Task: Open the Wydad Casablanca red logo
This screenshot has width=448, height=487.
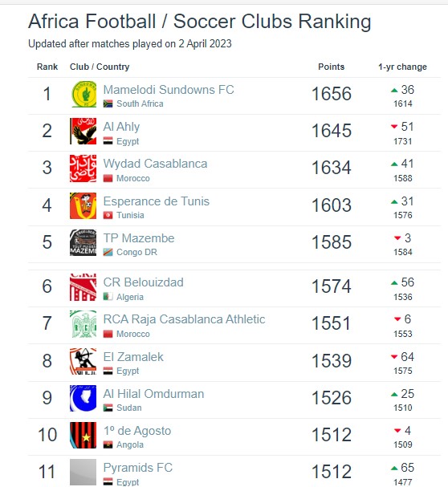Action: click(83, 168)
